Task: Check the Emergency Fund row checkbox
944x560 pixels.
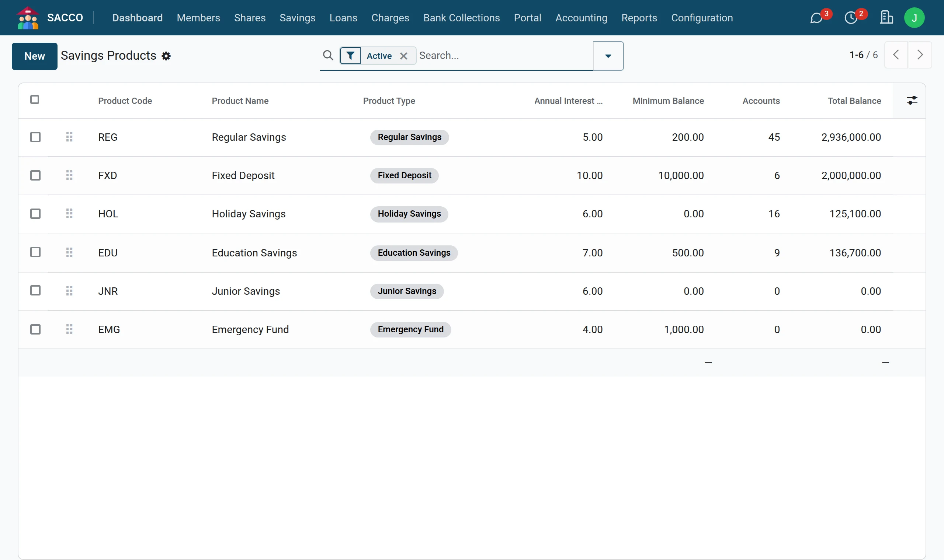Action: click(35, 329)
